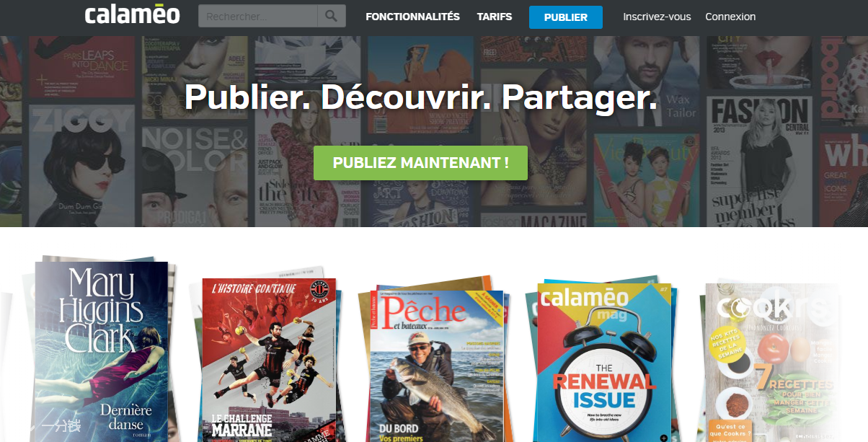Open the Calaméo logo homepage
This screenshot has width=868, height=442.
(132, 14)
